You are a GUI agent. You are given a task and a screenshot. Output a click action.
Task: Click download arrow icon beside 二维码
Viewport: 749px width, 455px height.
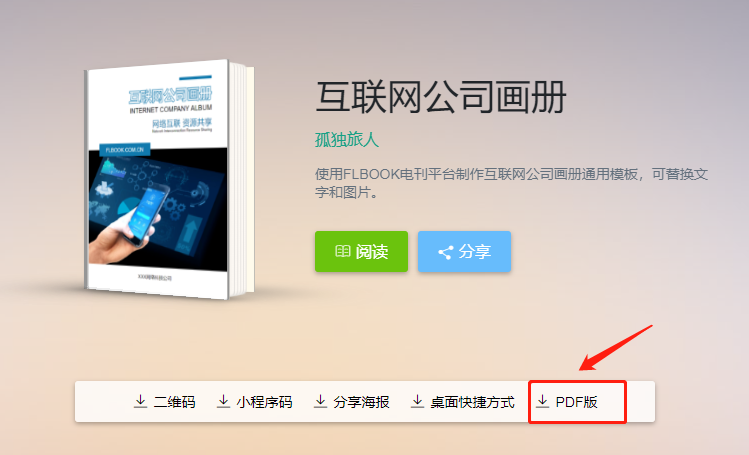(140, 402)
